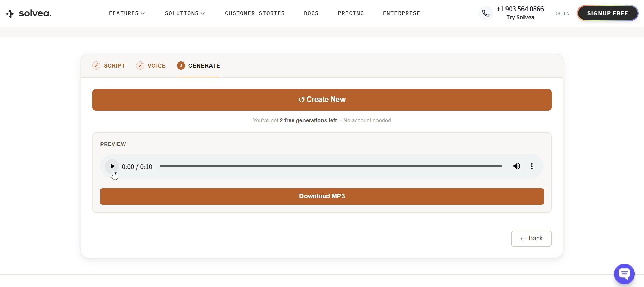Play the audio preview
This screenshot has height=287, width=644.
[x=112, y=166]
